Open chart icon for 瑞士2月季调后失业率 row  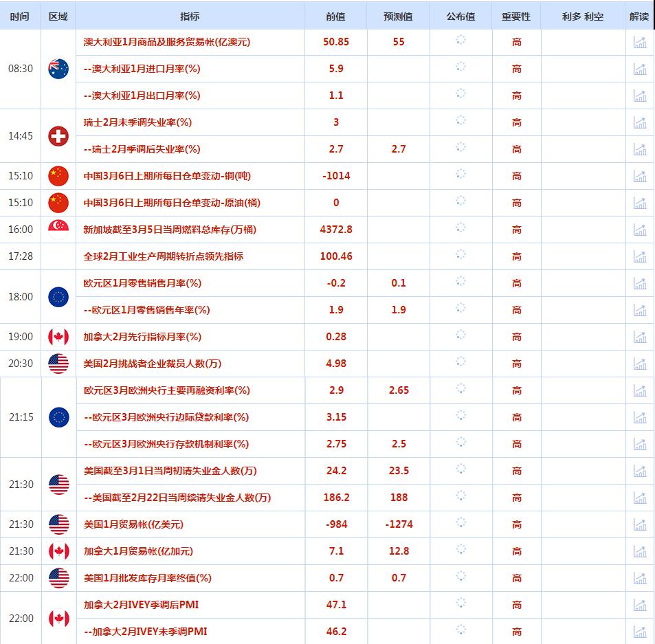click(640, 149)
